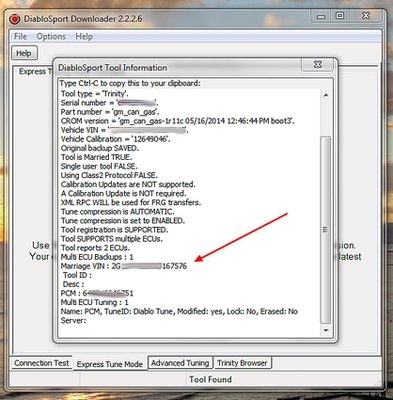Switch to the Connection Test tab
Screen dimensions: 393x400
(x=42, y=363)
